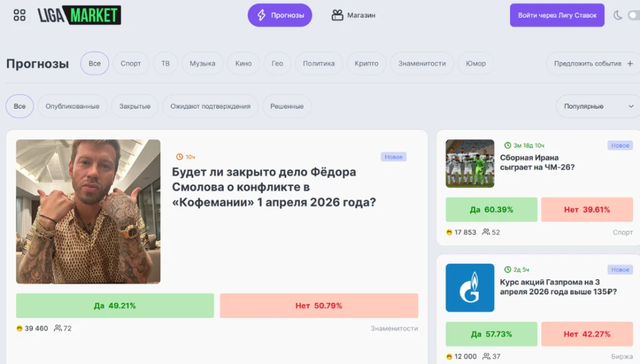Click Спорт label on Iran card
The width and height of the screenshot is (640, 364).
pyautogui.click(x=623, y=232)
